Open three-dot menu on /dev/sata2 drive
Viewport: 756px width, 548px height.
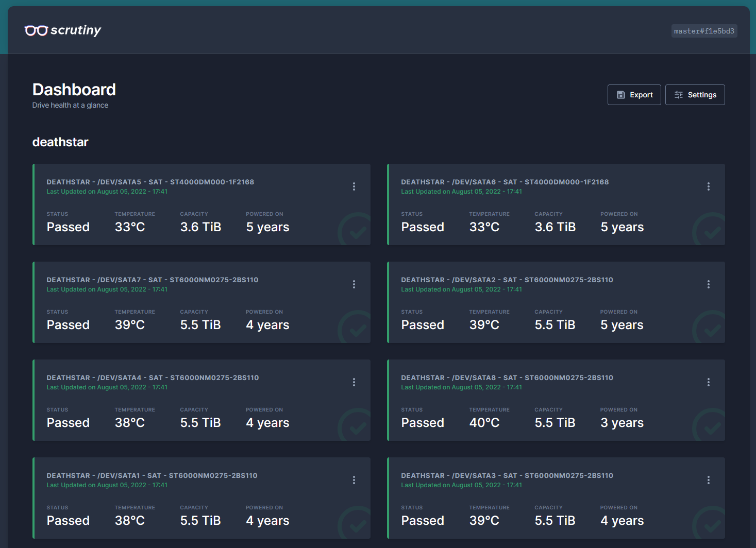708,284
